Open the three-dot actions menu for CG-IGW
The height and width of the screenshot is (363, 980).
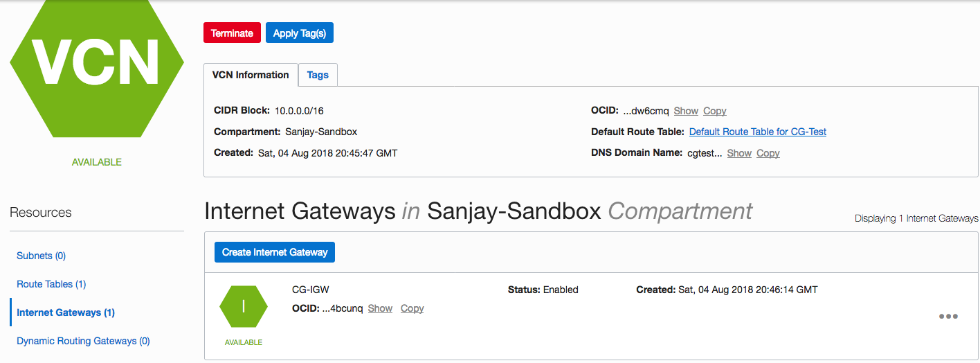point(948,317)
